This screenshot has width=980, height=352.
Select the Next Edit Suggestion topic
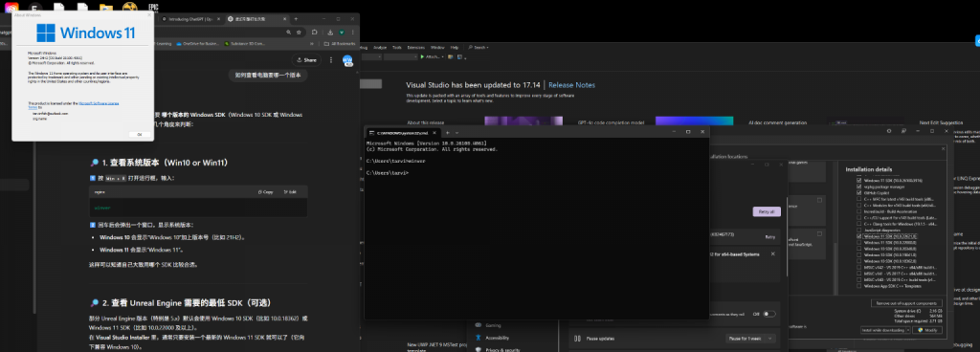[942, 123]
